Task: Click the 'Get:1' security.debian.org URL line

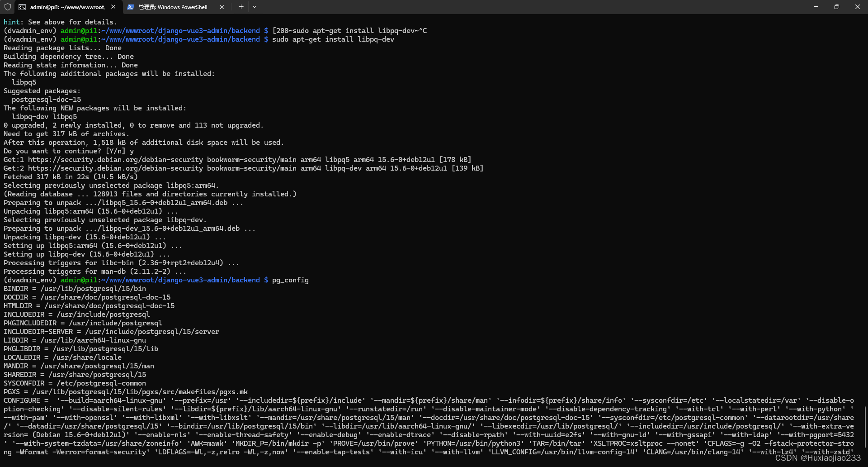Action: (x=237, y=160)
